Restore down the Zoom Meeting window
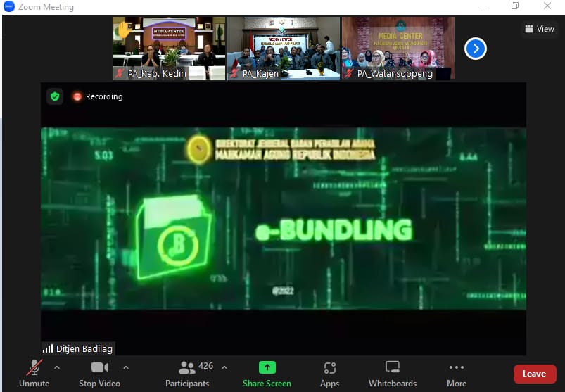 (515, 6)
